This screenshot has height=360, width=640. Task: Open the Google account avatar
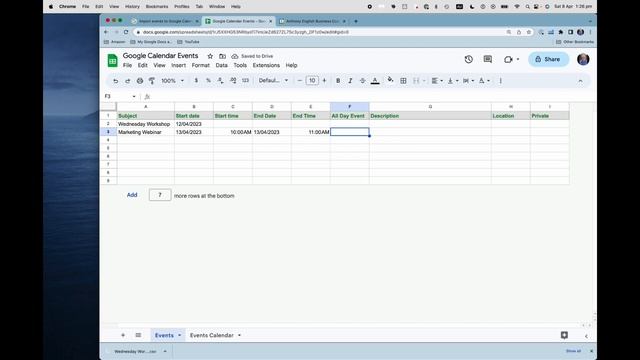(583, 59)
